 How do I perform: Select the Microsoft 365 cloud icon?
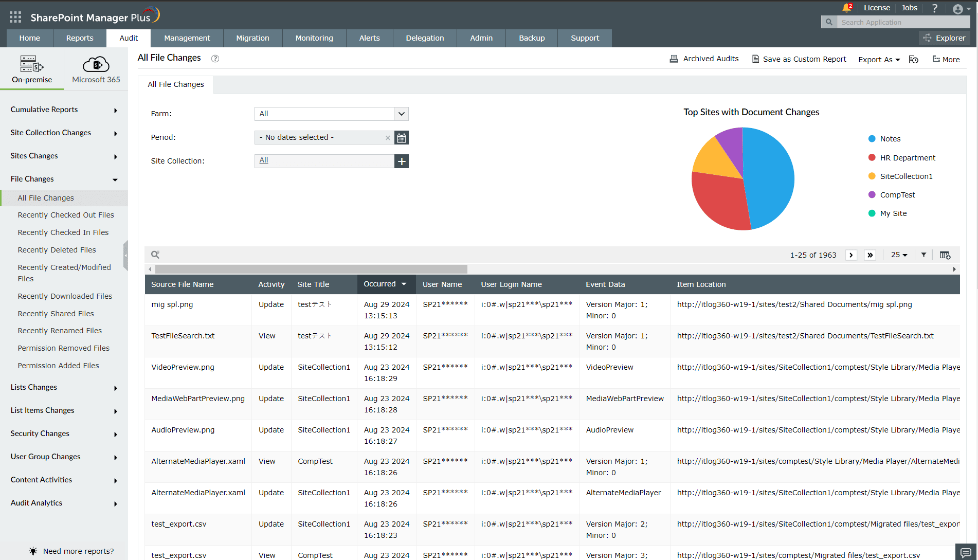pyautogui.click(x=96, y=64)
